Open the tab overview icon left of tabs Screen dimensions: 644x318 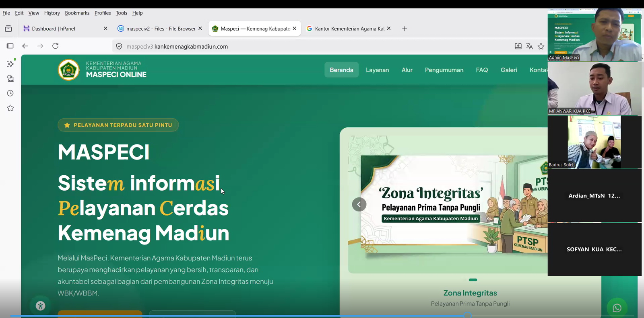point(8,29)
